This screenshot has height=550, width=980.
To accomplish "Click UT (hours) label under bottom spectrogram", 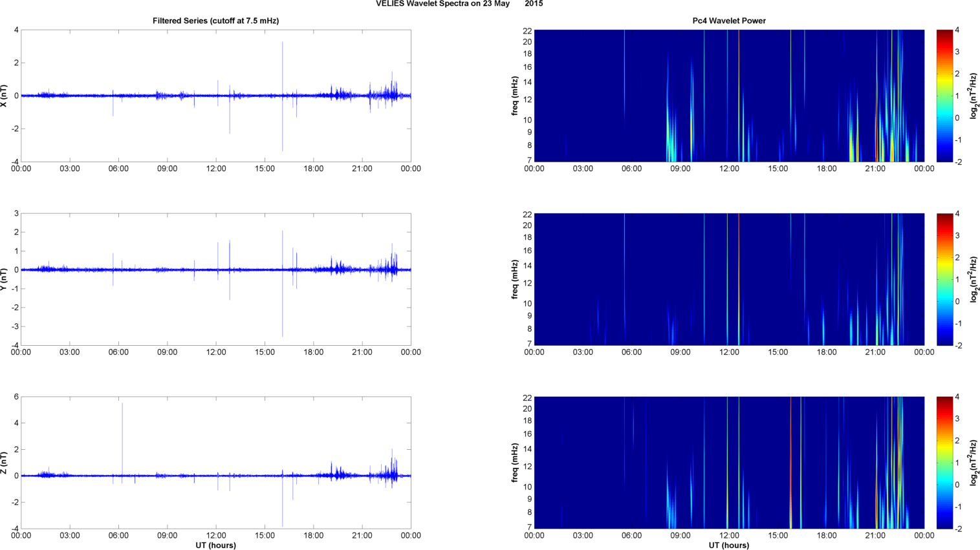I will pos(729,545).
